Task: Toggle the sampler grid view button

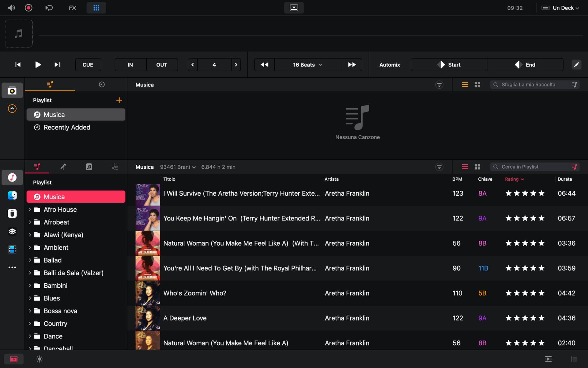Action: [96, 8]
